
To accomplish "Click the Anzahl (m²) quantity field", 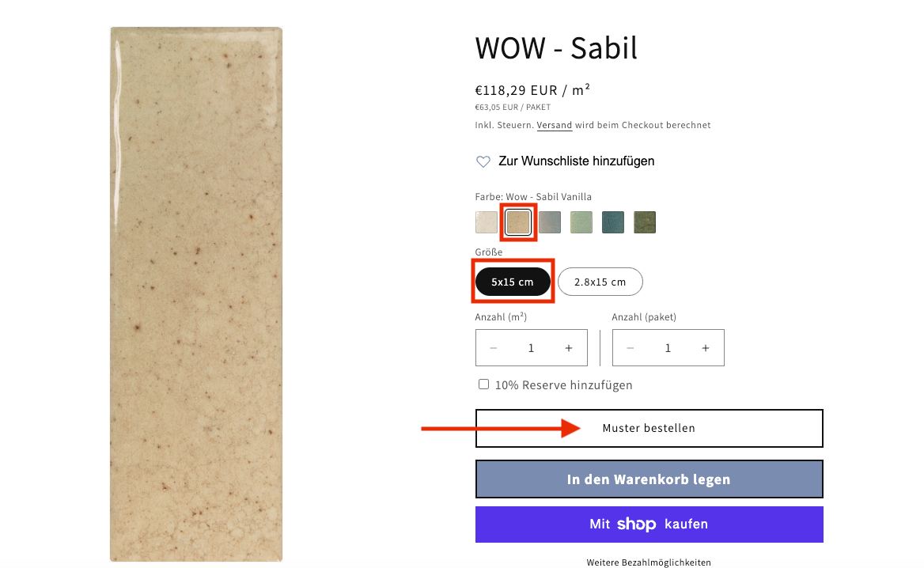I will tap(531, 348).
